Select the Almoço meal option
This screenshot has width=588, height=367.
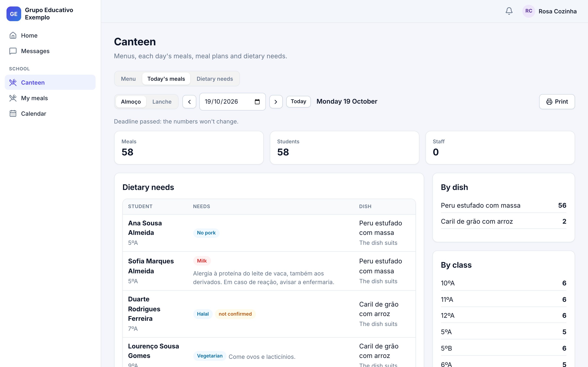[x=131, y=102]
